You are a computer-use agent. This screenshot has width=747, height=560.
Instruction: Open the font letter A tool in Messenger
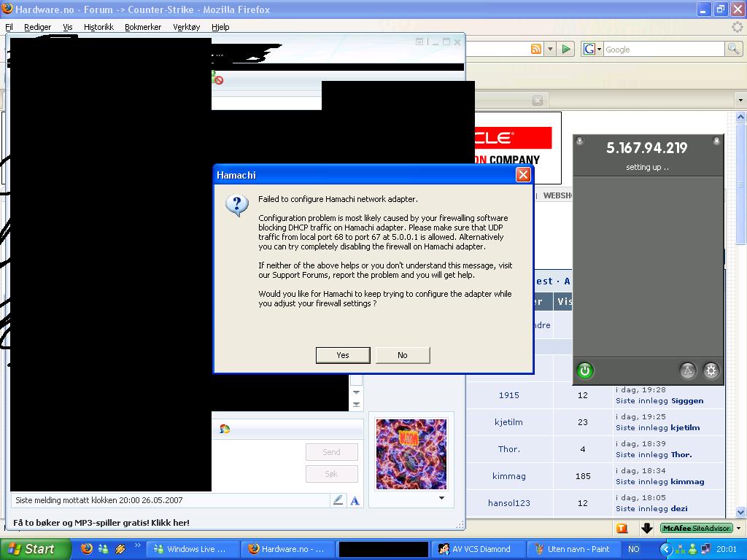[x=355, y=500]
